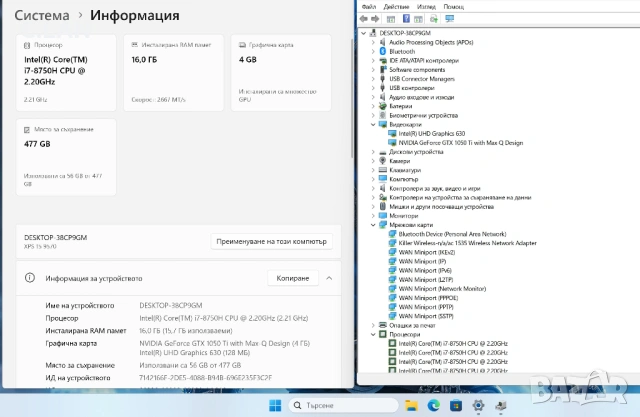
Task: Click the Intel(R) UHD Graphics 630 adapter icon
Action: [x=392, y=133]
